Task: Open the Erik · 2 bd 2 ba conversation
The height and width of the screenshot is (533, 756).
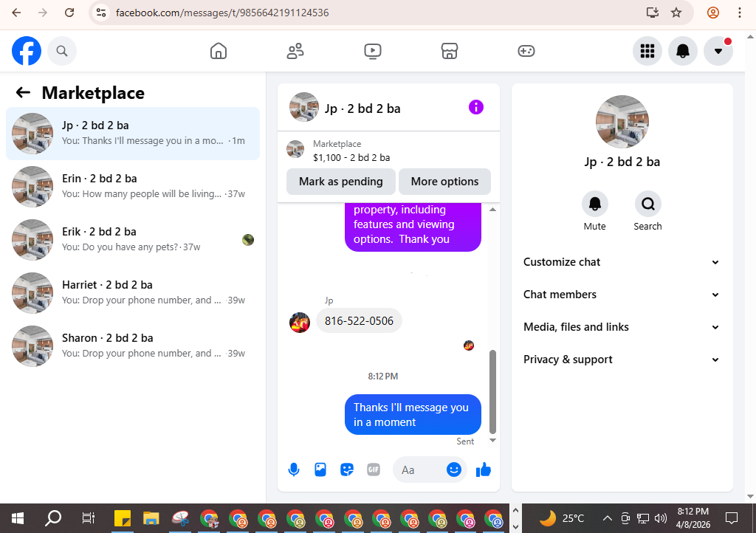Action: [133, 239]
